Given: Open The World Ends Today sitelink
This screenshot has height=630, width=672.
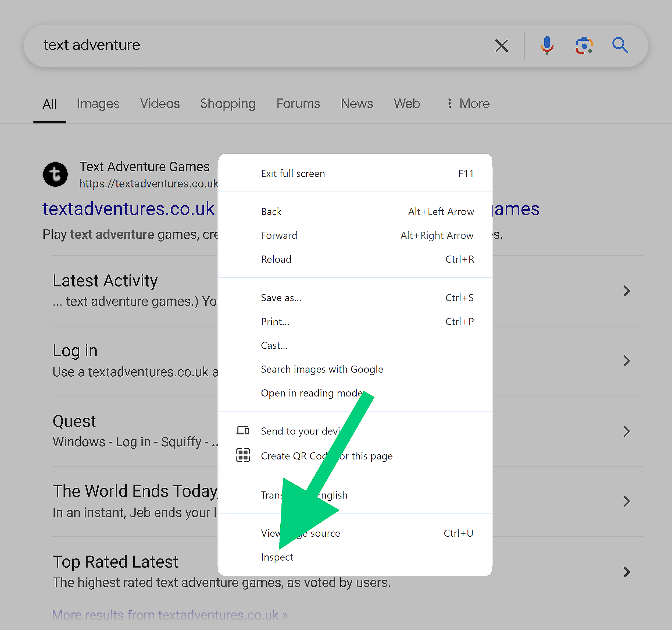Looking at the screenshot, I should (x=135, y=491).
